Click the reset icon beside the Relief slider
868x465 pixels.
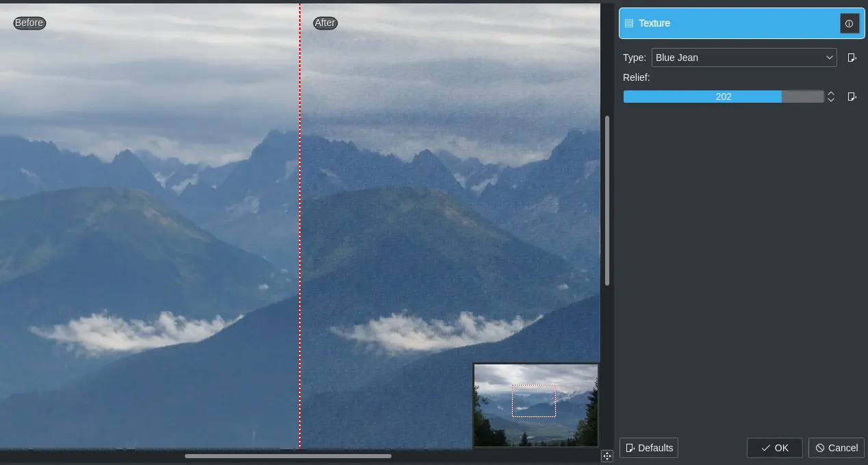point(852,96)
